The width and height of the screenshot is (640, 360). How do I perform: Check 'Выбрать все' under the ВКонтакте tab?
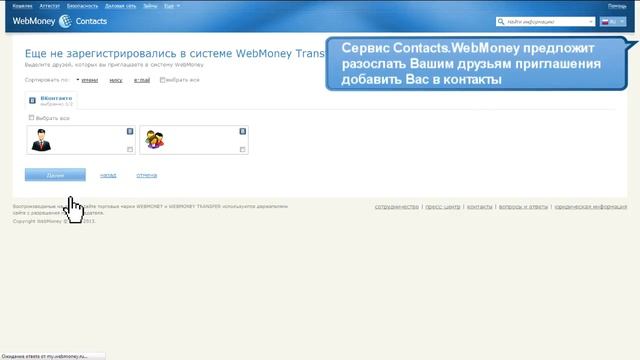click(31, 118)
